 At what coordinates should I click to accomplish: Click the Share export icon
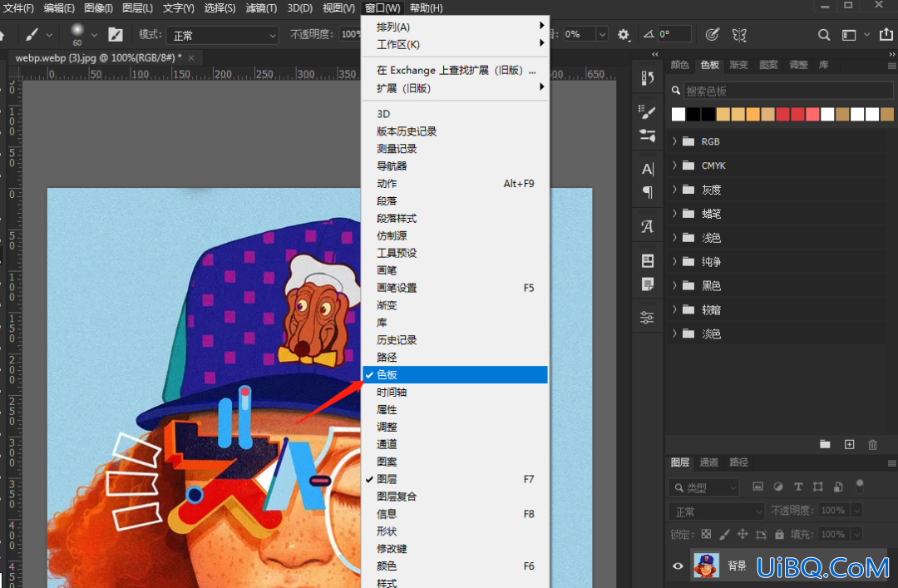pos(886,34)
